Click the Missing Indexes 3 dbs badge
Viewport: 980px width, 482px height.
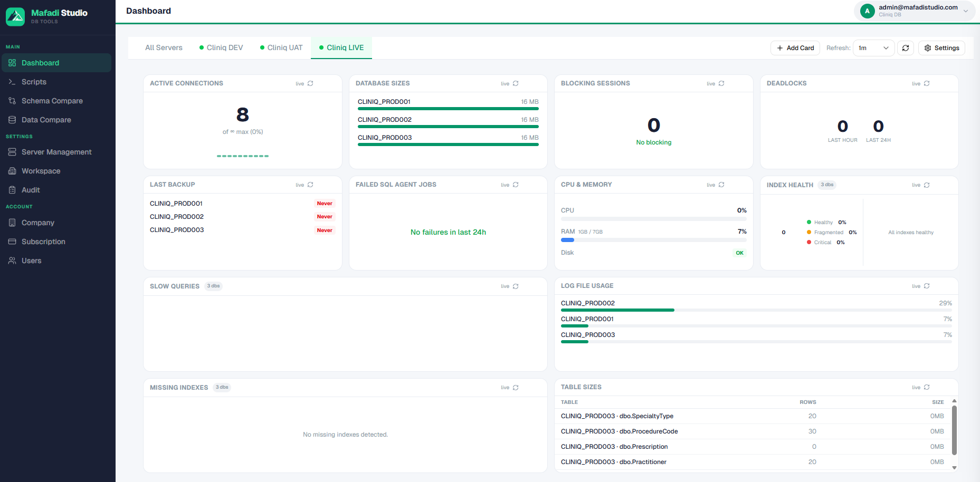tap(222, 388)
